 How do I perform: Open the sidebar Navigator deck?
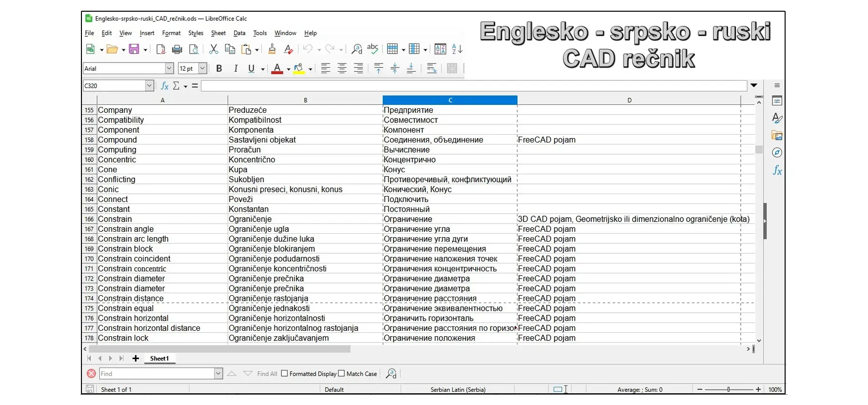[777, 153]
